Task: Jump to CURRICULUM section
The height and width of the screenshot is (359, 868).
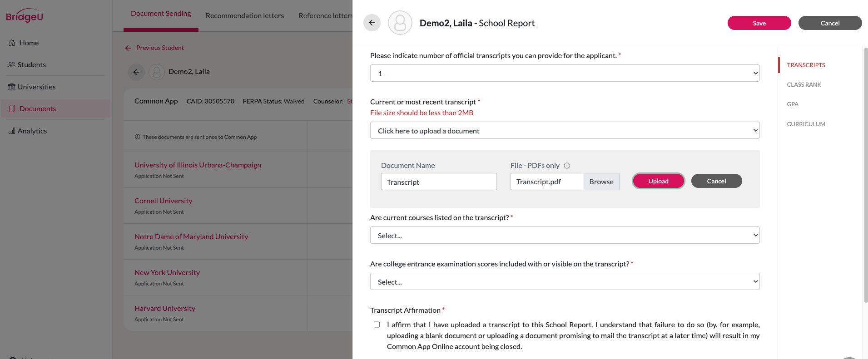Action: tap(806, 124)
